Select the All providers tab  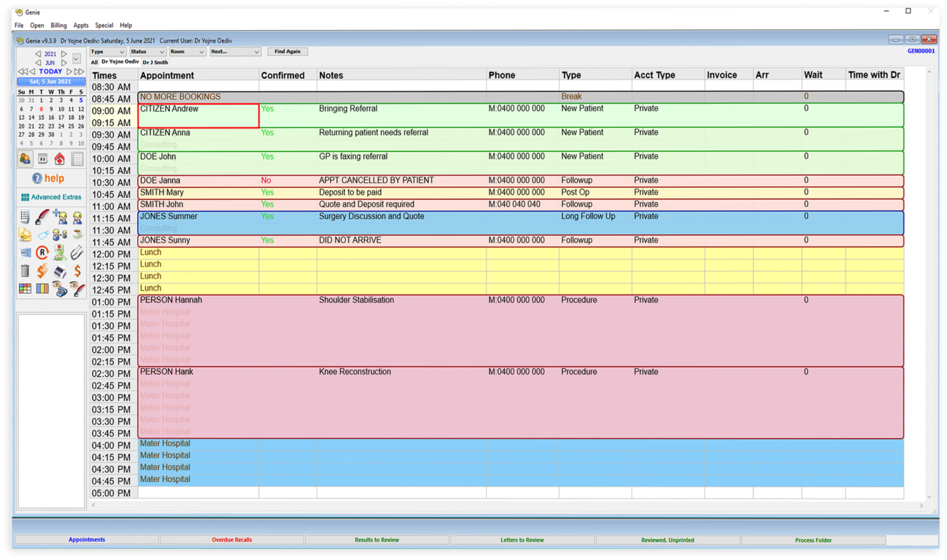pos(94,62)
